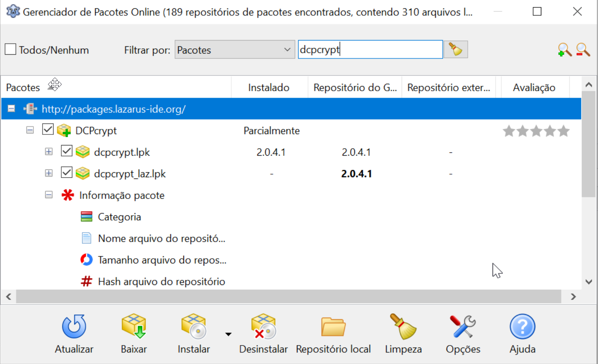Screen dimensions: 598x364
Task: Uncheck the dcpcrypt.lpk checkbox
Action: point(66,151)
